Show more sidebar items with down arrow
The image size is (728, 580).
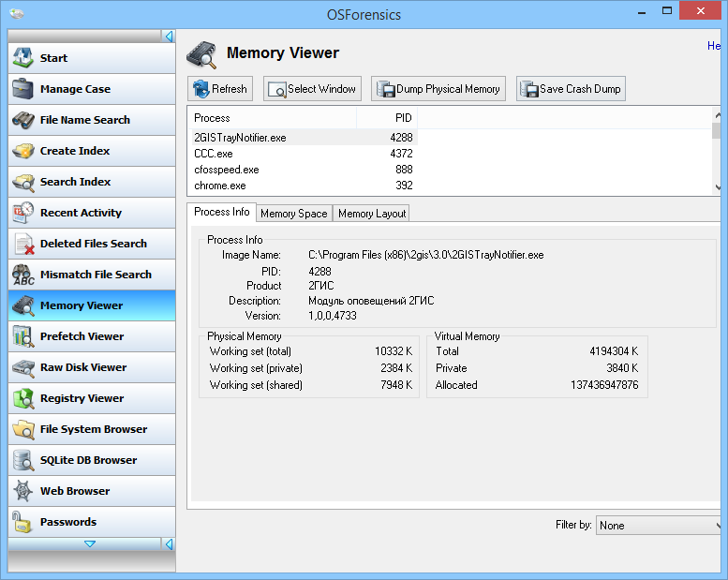click(90, 543)
